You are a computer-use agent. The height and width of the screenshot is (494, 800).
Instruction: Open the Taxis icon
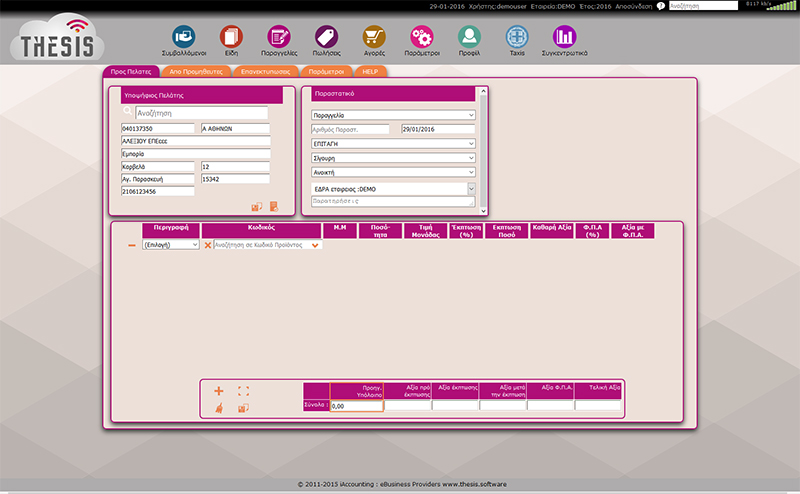click(517, 37)
